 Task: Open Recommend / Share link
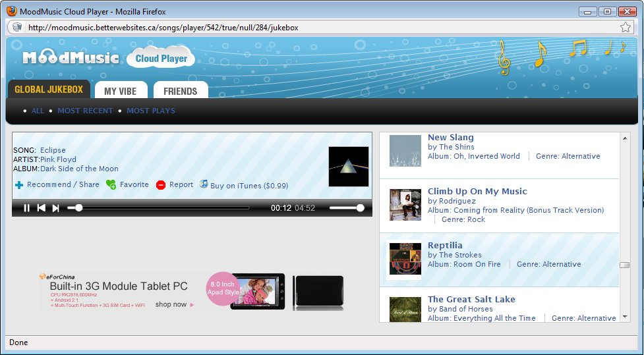63,184
